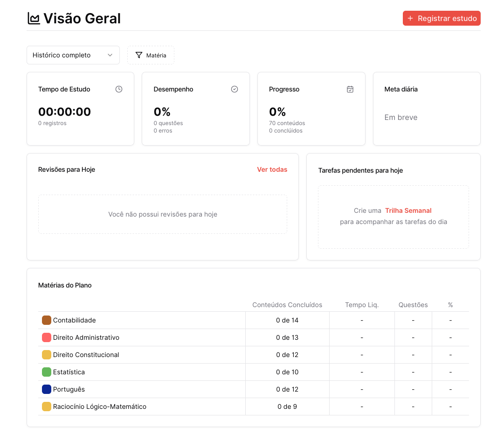Viewport: 504px width, 435px height.
Task: Click the Conteúdos Concluídos column header
Action: click(x=287, y=305)
